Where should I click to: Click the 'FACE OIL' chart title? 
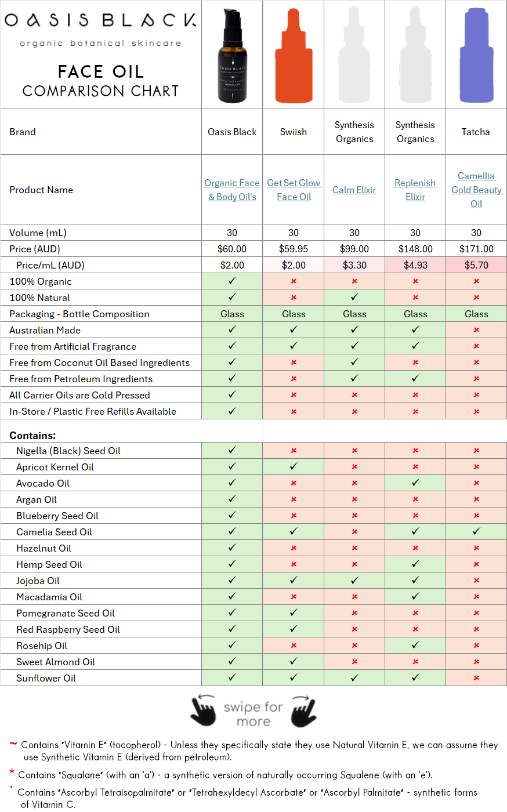[101, 71]
